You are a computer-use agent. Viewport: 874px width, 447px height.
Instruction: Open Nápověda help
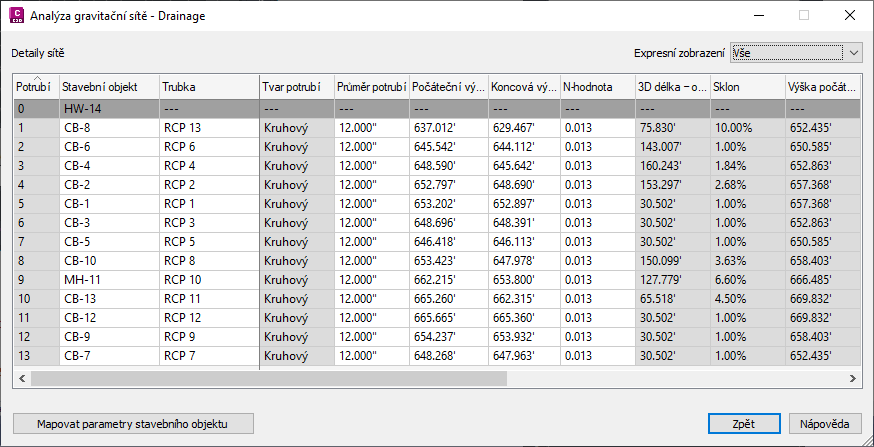click(x=825, y=424)
